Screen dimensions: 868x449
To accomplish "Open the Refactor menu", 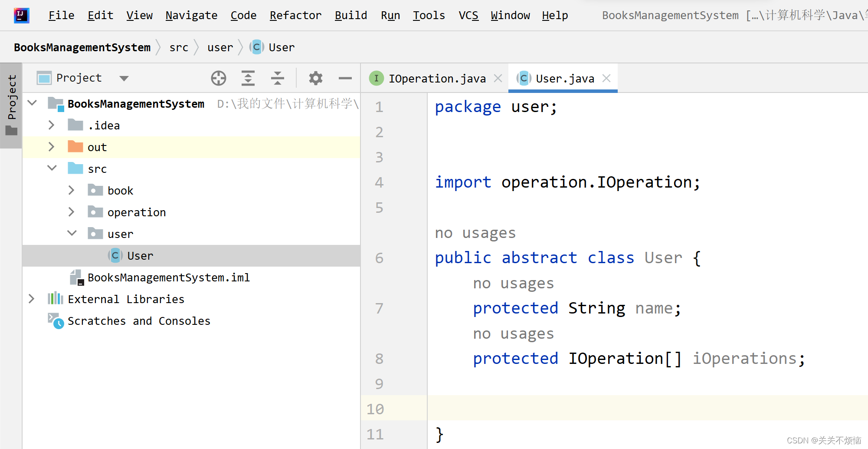I will click(x=295, y=16).
